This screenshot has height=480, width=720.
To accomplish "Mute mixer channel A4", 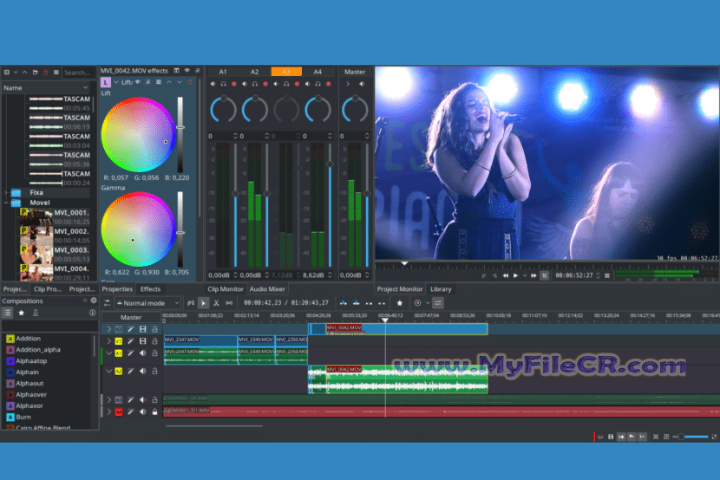I will pos(307,84).
